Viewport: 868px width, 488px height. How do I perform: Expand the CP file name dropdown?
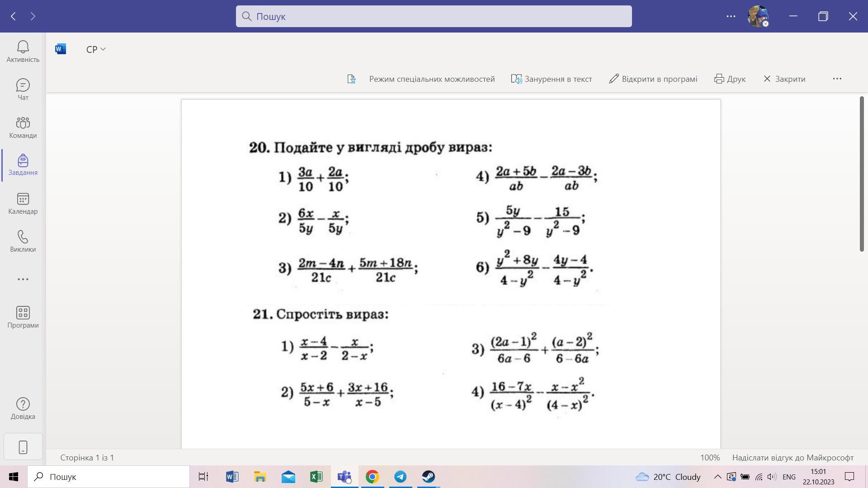(x=96, y=49)
